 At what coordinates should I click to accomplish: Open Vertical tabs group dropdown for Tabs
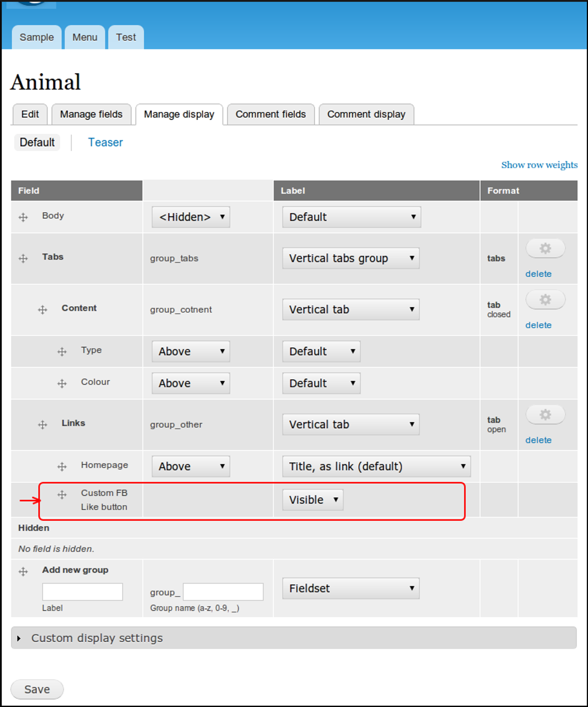[x=351, y=258]
